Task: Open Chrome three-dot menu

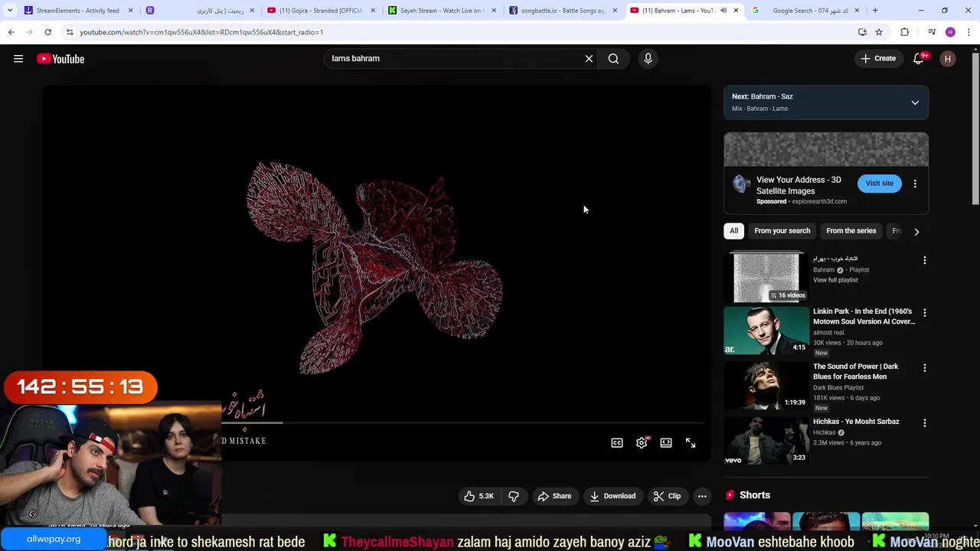Action: pyautogui.click(x=969, y=32)
